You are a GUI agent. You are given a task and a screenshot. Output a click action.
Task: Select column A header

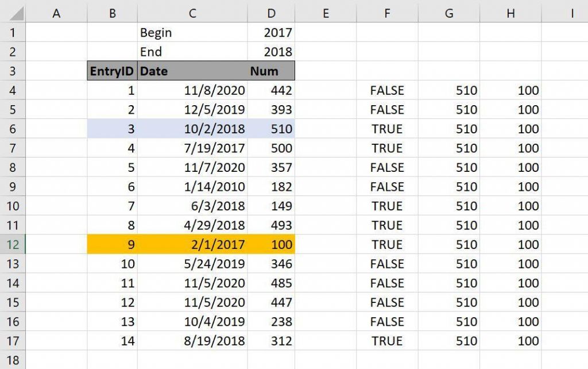pyautogui.click(x=56, y=13)
